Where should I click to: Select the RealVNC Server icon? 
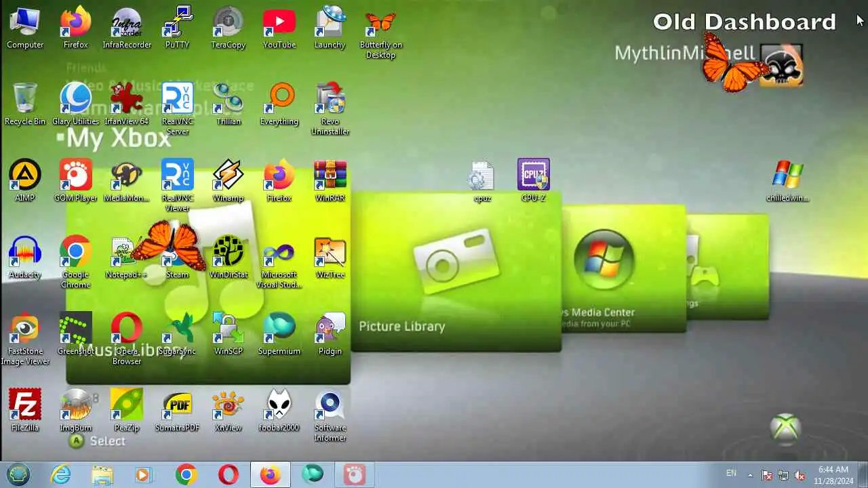[178, 109]
